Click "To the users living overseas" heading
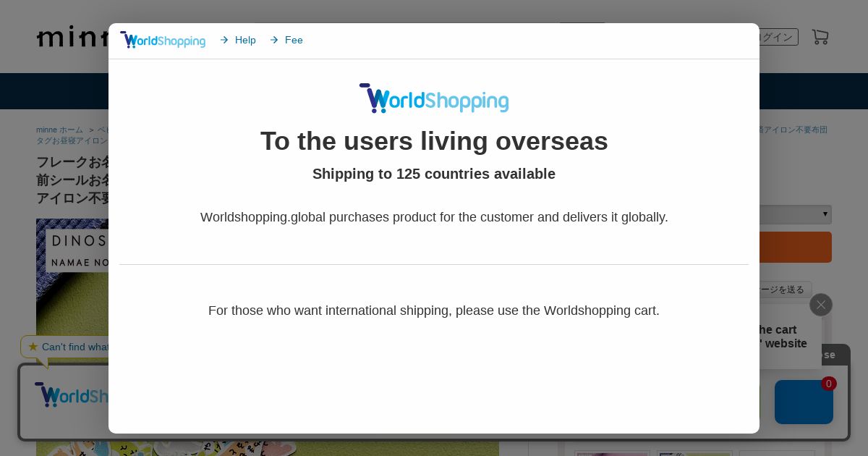This screenshot has width=868, height=456. (x=434, y=140)
